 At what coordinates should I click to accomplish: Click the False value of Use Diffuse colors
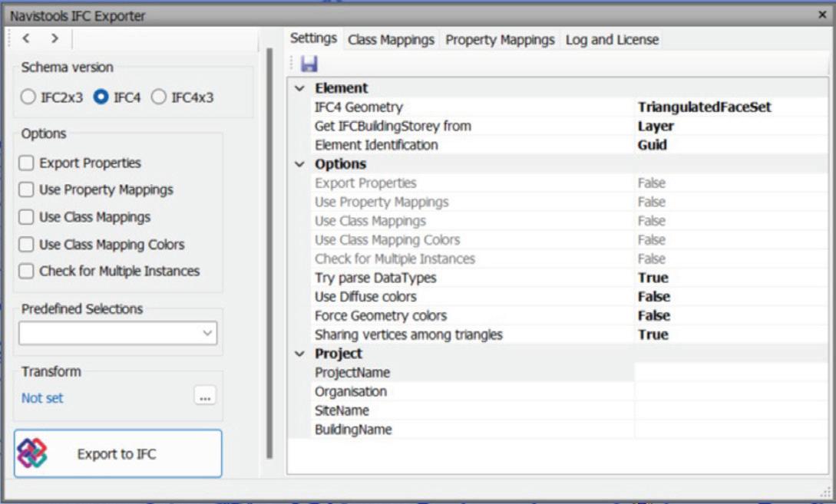point(654,297)
